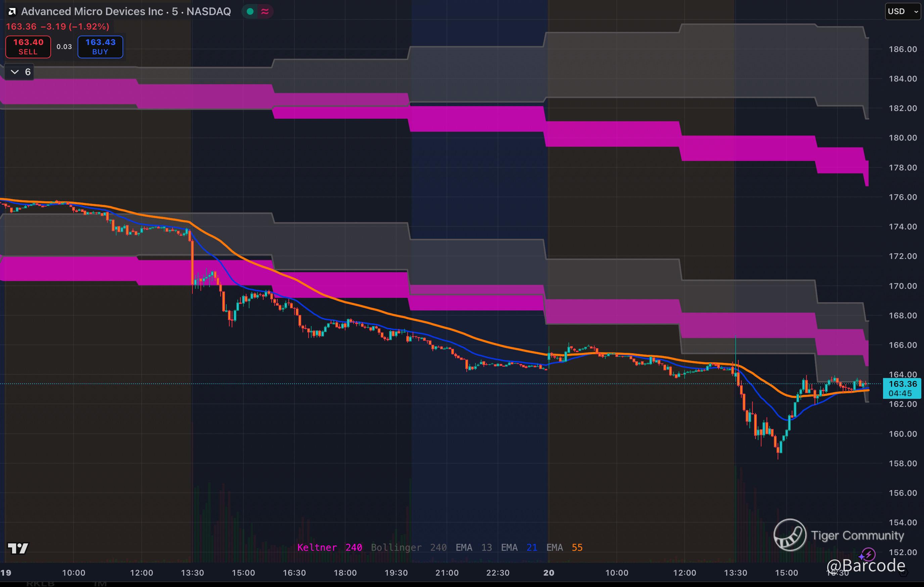
Task: Click the orange EMA 55 legend label
Action: (564, 547)
